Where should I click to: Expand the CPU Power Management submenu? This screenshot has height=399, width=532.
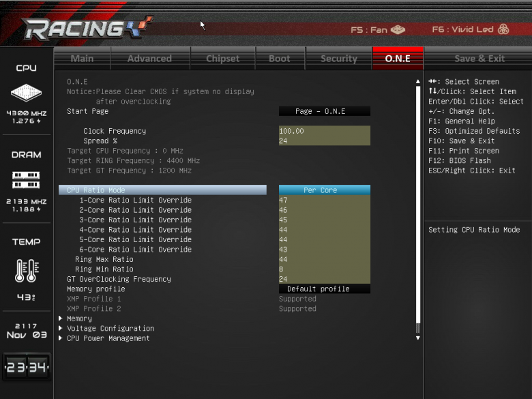(x=108, y=338)
